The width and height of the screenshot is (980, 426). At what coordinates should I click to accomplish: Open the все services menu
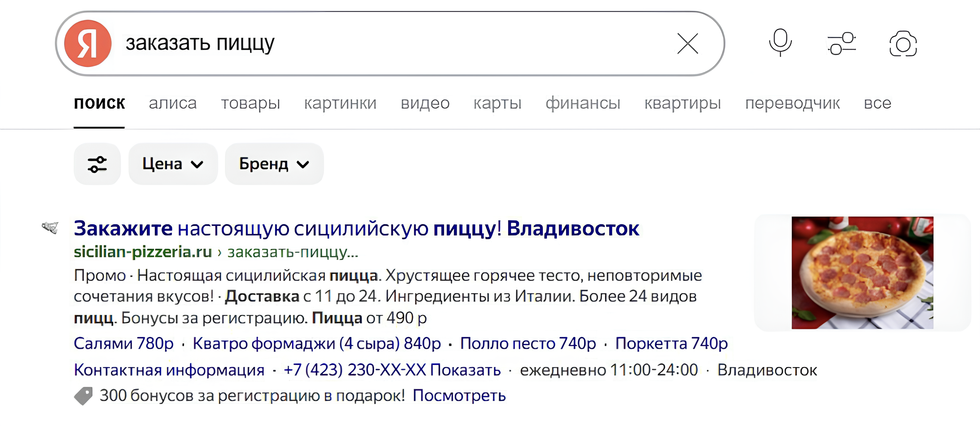877,103
